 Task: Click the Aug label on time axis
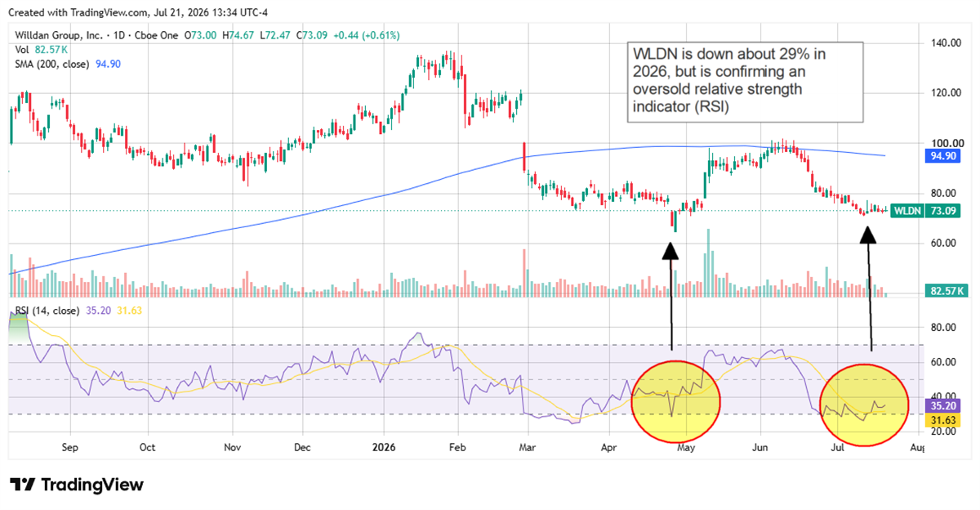[916, 448]
